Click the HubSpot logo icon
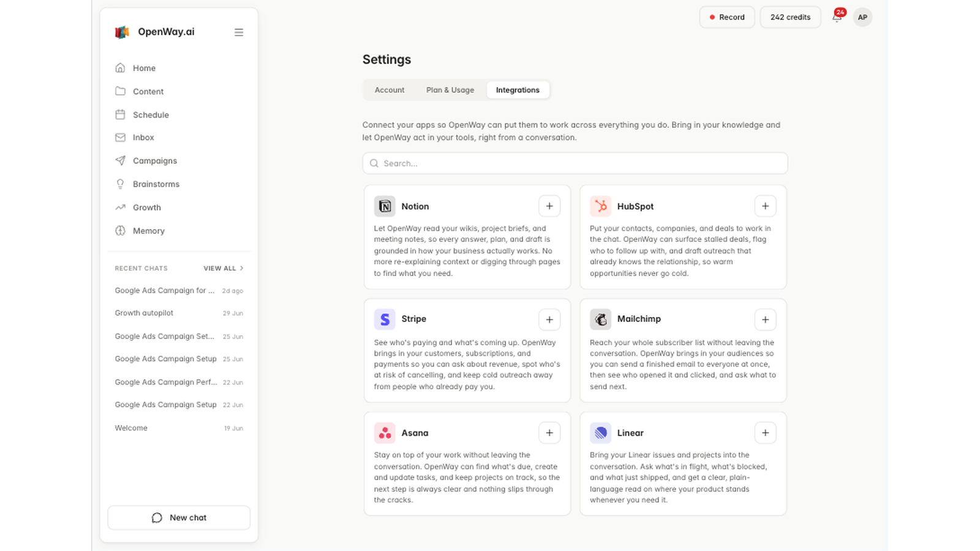This screenshot has width=980, height=551. tap(600, 206)
